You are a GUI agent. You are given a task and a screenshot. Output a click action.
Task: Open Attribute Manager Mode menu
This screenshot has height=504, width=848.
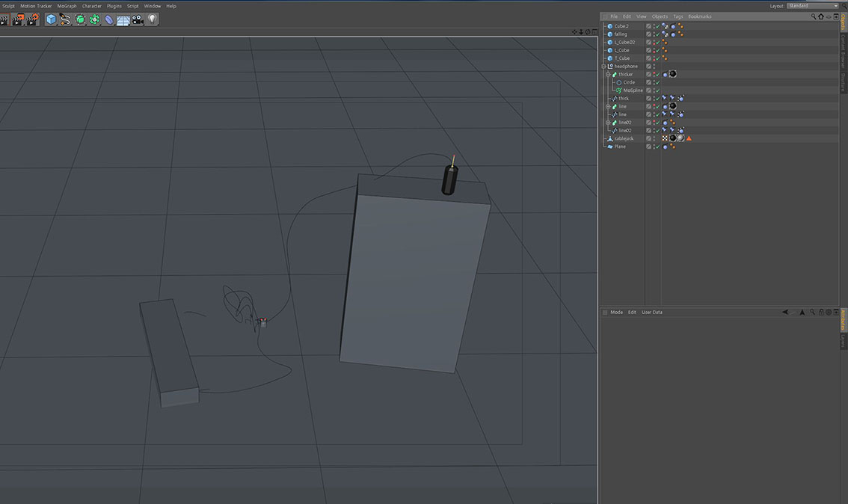click(616, 312)
